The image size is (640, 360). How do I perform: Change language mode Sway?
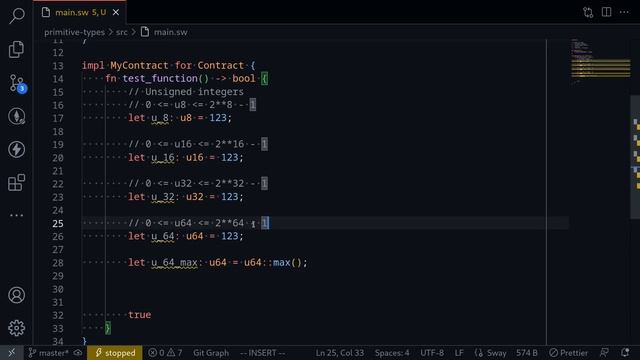pos(491,353)
